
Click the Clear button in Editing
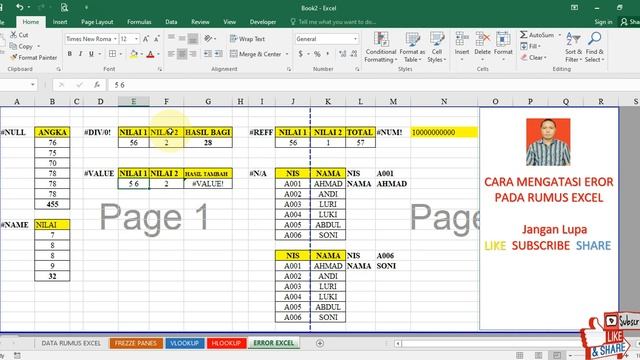[x=533, y=58]
